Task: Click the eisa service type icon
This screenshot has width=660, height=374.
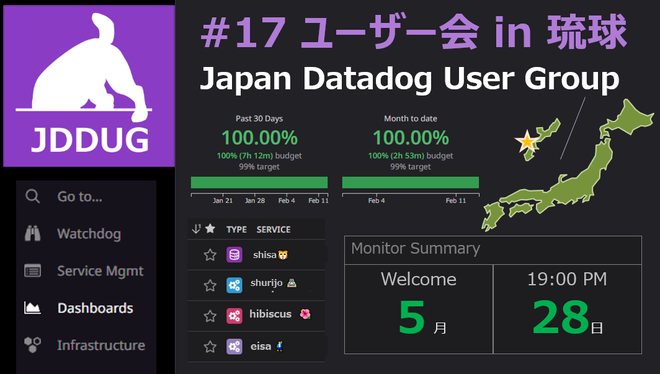Action: coord(234,347)
